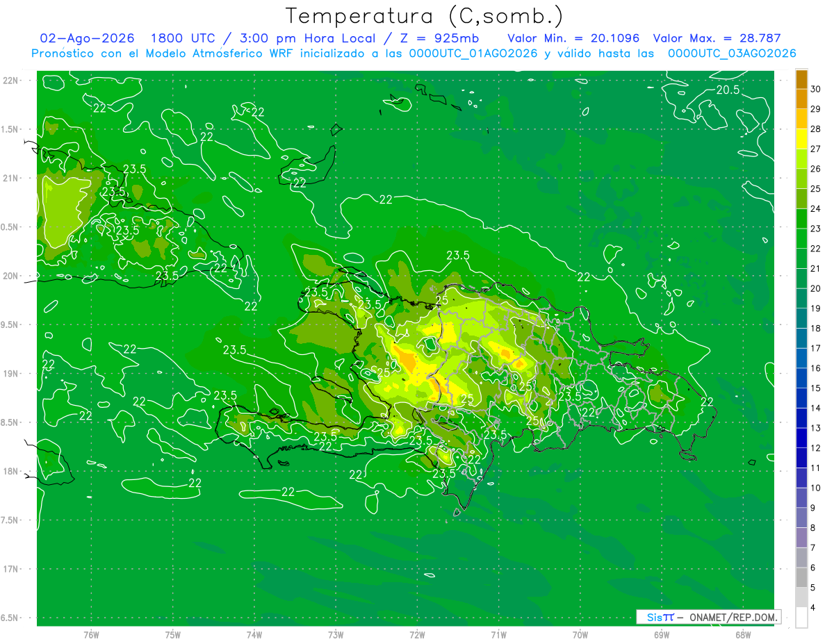
Task: Select the initialization stamp "0000UTC_01AGO2026"
Action: click(473, 53)
